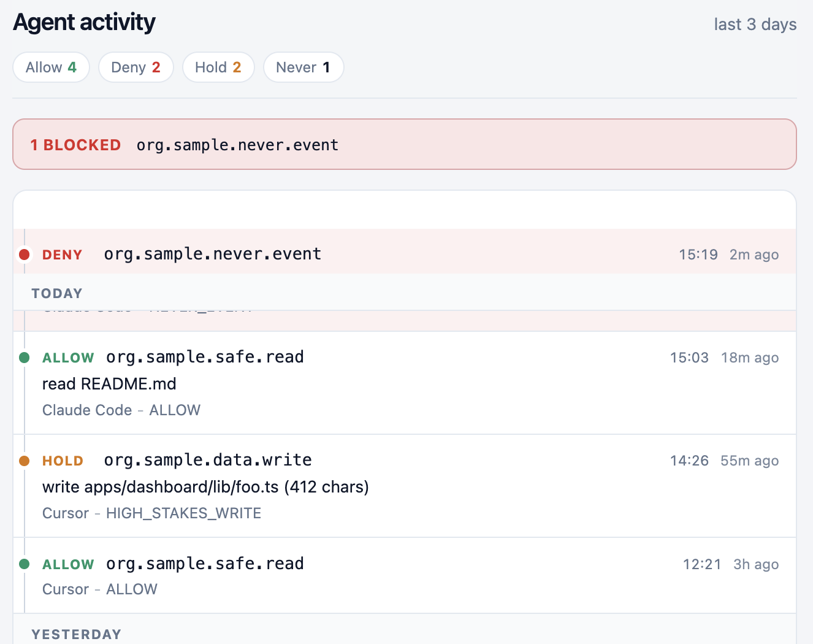Screen dimensions: 813x644
Task: Click the orange HOLD status dot
Action: pyautogui.click(x=25, y=461)
